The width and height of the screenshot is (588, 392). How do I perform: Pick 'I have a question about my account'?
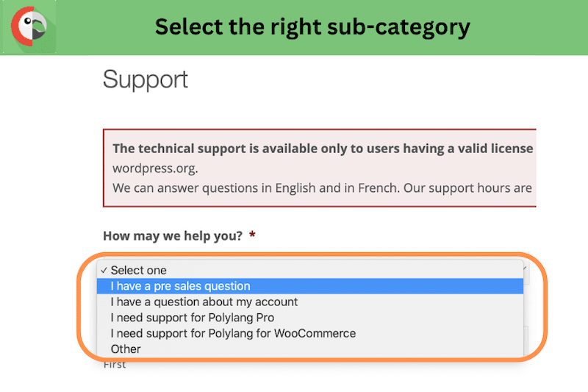[309, 302]
